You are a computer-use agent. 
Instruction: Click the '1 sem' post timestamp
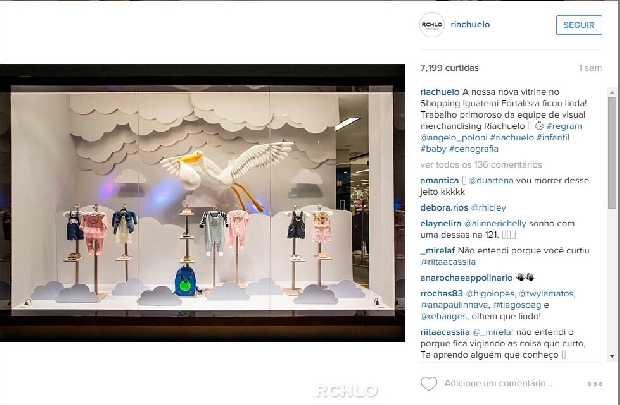point(590,68)
